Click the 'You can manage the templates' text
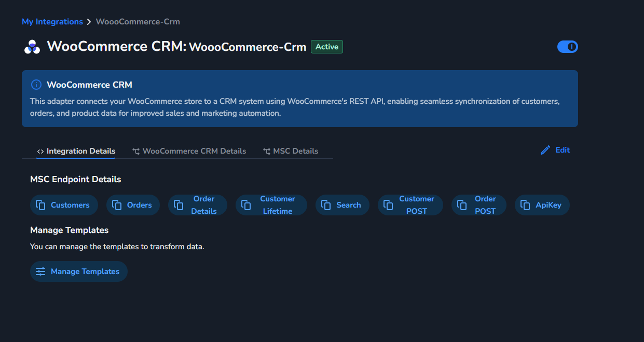Image resolution: width=644 pixels, height=342 pixels. (x=117, y=247)
